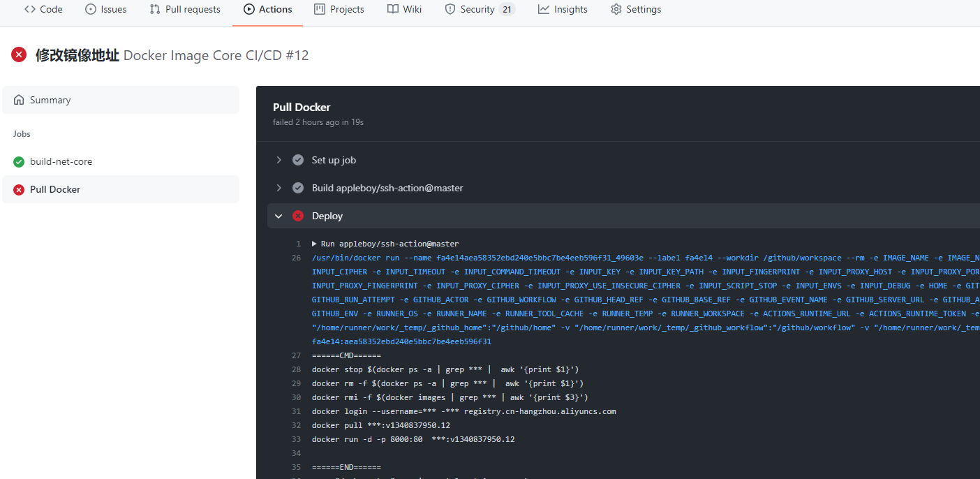Click the Security shield icon
Screen dimensions: 980x479
pos(450,9)
